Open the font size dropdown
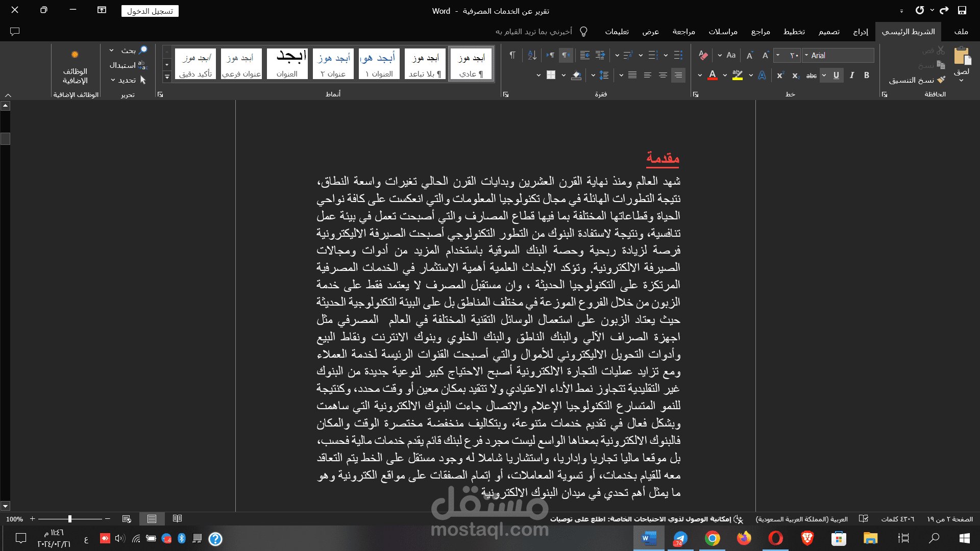Image resolution: width=980 pixels, height=551 pixels. point(778,55)
